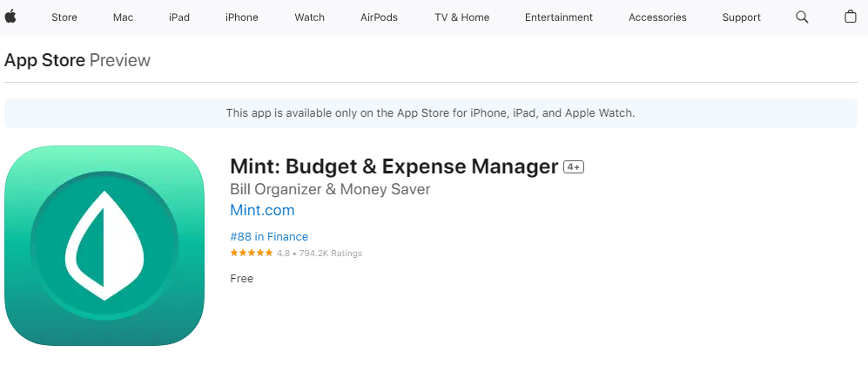This screenshot has width=868, height=366.
Task: Open the iPhone menu
Action: click(242, 17)
